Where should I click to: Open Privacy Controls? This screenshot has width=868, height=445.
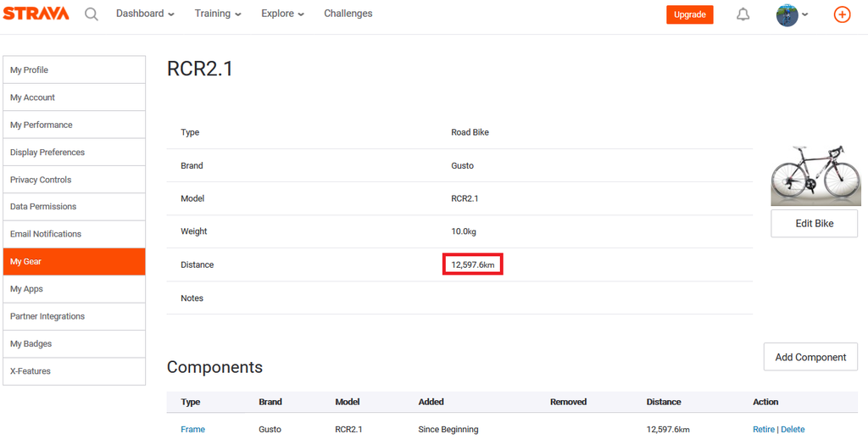[x=75, y=180]
